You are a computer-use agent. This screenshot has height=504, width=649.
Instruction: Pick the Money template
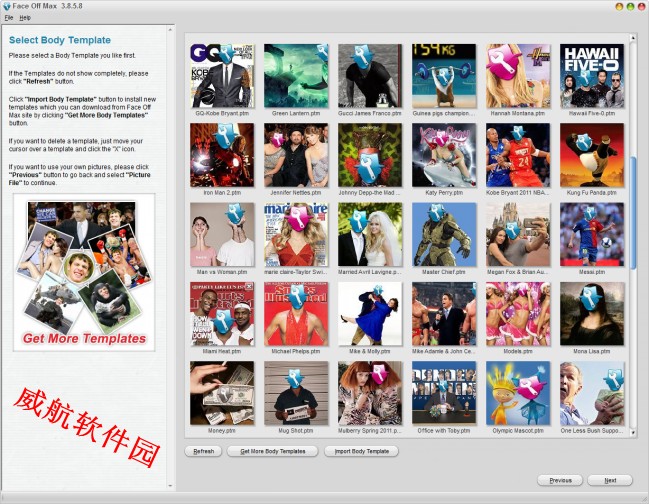[x=222, y=393]
